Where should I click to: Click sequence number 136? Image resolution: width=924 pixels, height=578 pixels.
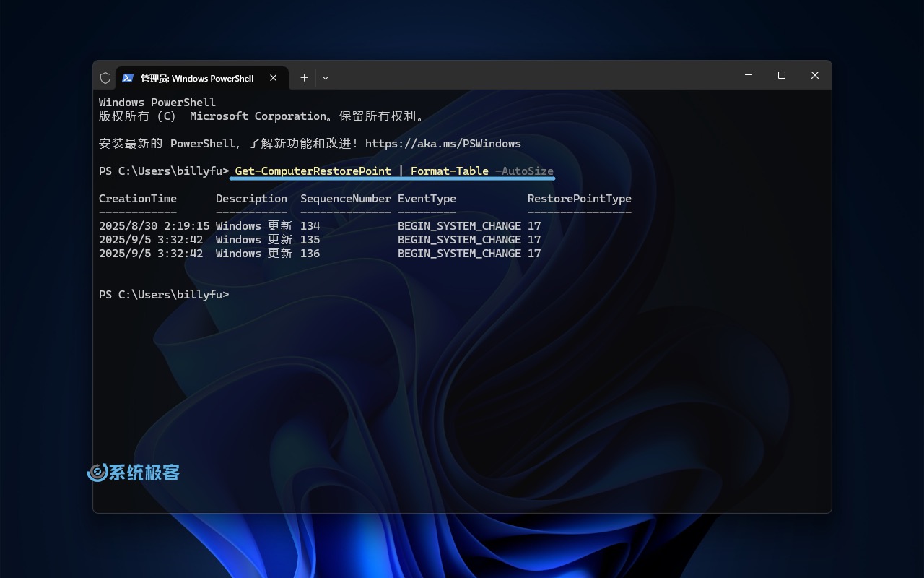tap(310, 254)
